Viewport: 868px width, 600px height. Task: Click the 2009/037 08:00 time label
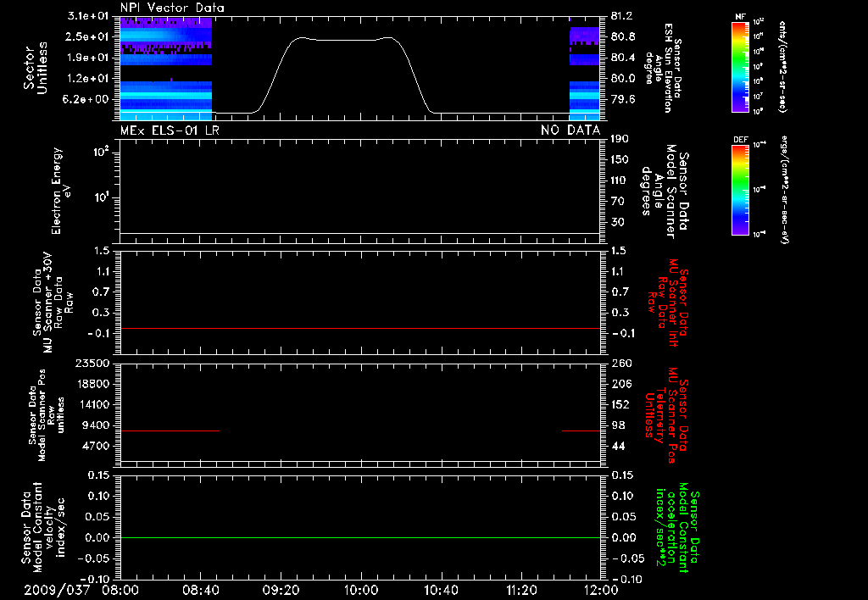(x=81, y=590)
